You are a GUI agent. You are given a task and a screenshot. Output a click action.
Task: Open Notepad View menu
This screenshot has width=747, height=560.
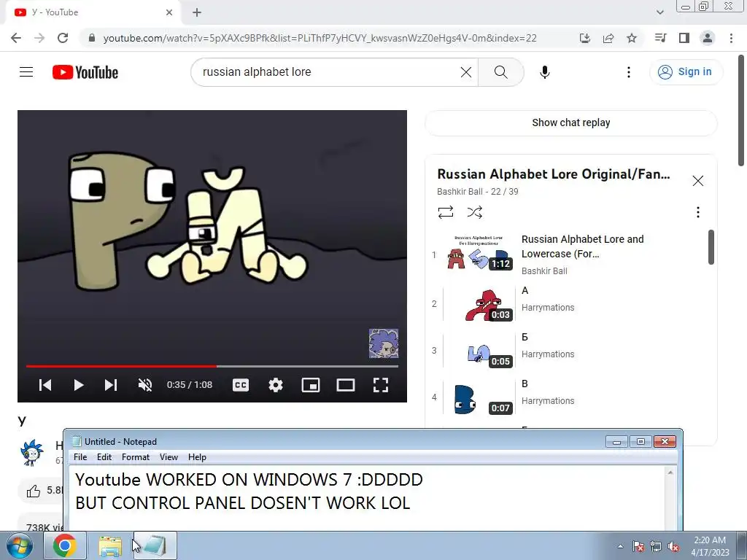click(x=169, y=457)
